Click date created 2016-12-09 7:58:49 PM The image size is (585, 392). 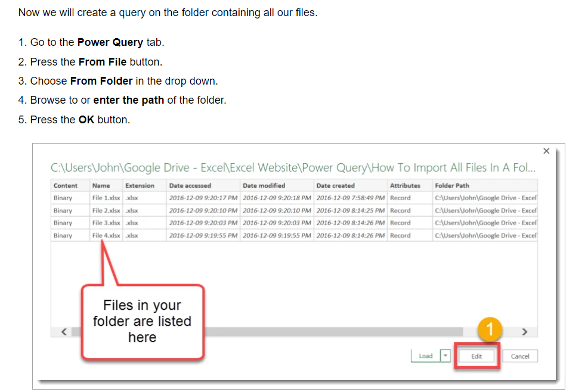pyautogui.click(x=351, y=198)
